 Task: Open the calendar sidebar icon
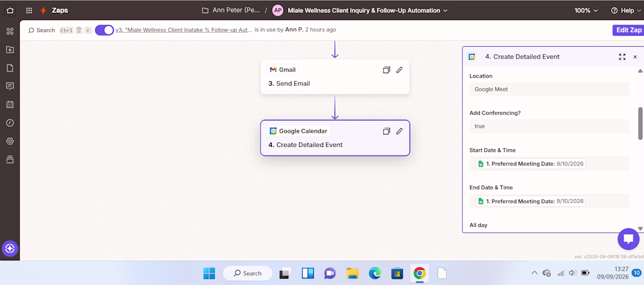point(10,104)
